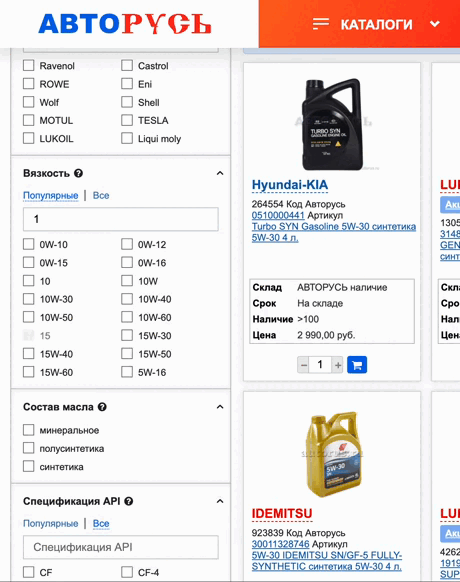Show Популярные under Спецификация API
Screen dimensions: 460x582
(x=50, y=524)
